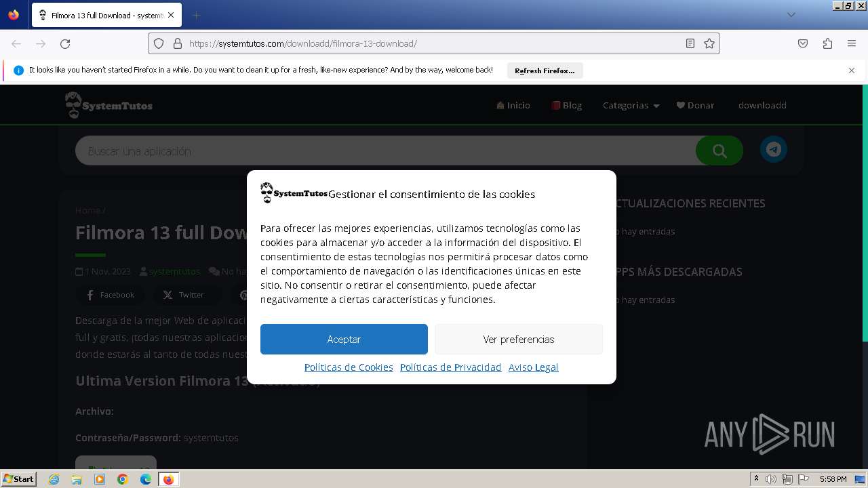Open Ver preferencias in cookie dialog
Image resolution: width=868 pixels, height=488 pixels.
point(519,339)
